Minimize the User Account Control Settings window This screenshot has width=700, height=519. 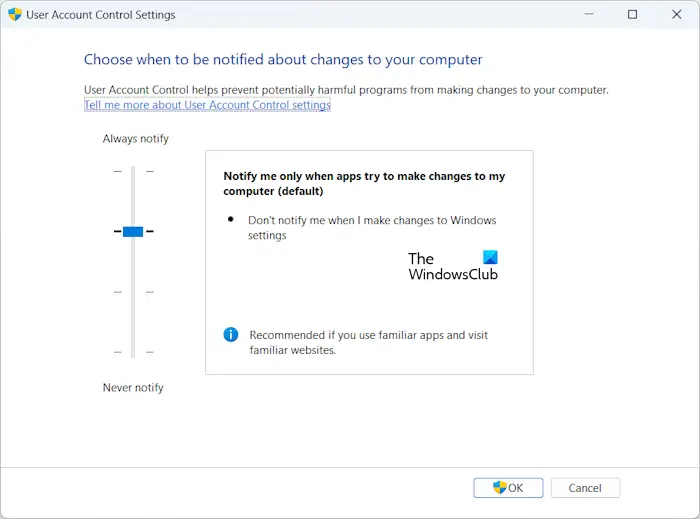[x=589, y=14]
